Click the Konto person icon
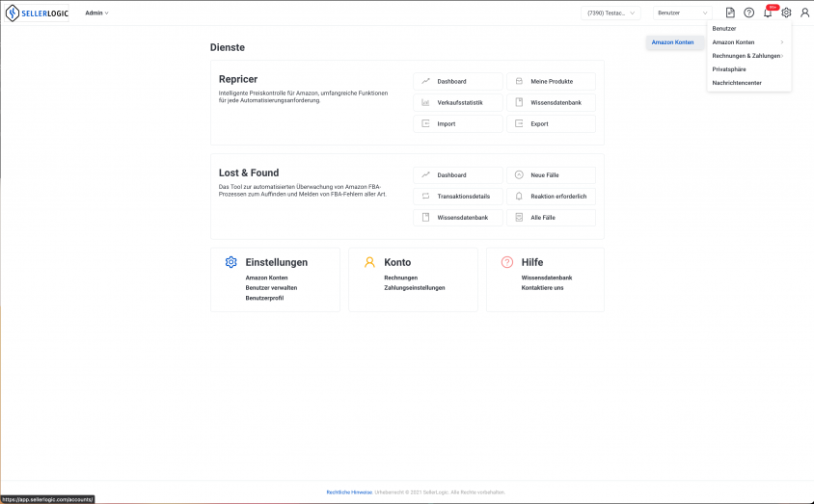 [x=369, y=262]
